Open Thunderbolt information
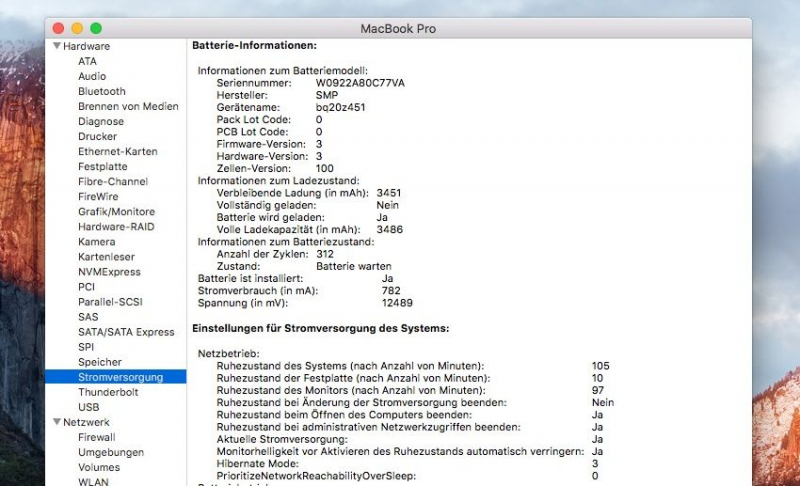 [106, 392]
